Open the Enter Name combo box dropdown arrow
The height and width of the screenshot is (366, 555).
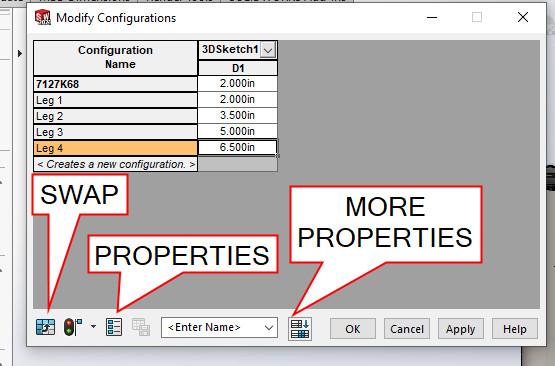[x=269, y=327]
